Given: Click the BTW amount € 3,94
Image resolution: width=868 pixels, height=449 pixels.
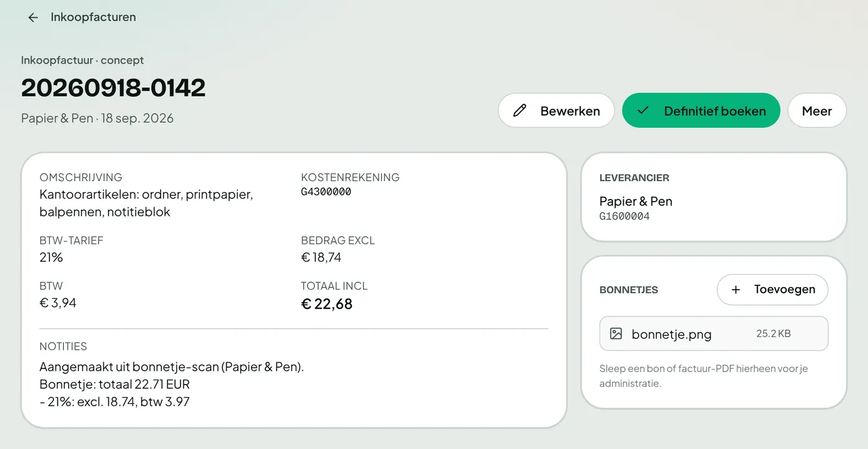Looking at the screenshot, I should tap(58, 303).
